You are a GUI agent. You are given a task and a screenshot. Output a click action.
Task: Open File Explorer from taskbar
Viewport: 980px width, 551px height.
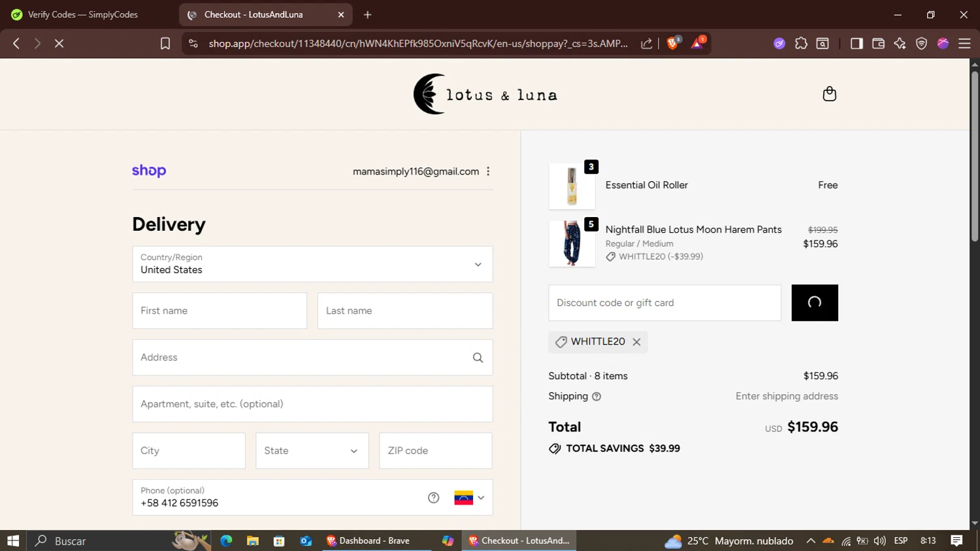coord(253,541)
